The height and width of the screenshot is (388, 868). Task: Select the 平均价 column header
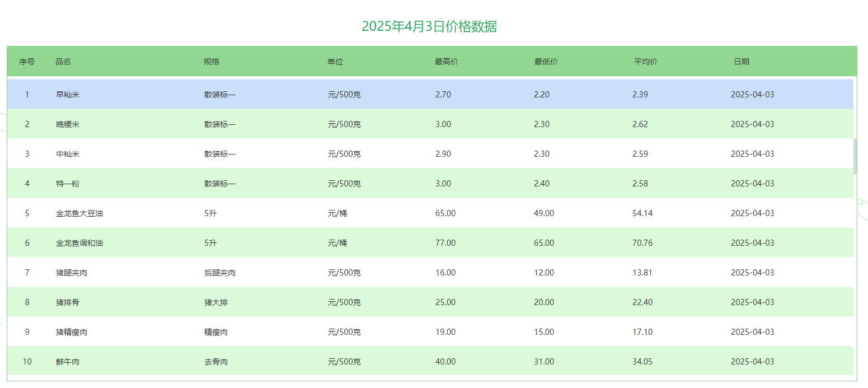pyautogui.click(x=646, y=62)
